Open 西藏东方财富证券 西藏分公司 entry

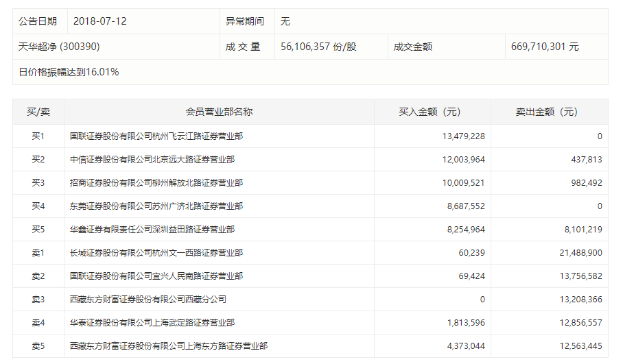(148, 300)
